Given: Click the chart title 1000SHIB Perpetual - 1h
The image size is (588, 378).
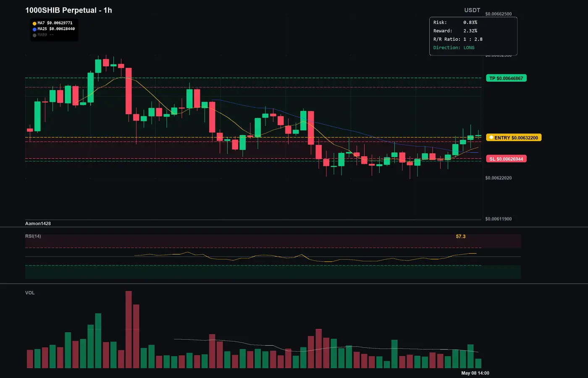Looking at the screenshot, I should [68, 10].
